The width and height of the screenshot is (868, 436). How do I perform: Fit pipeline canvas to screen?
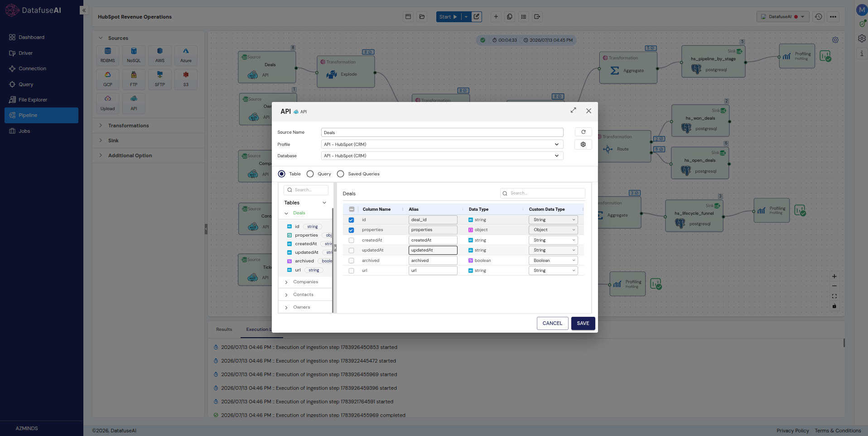click(834, 296)
